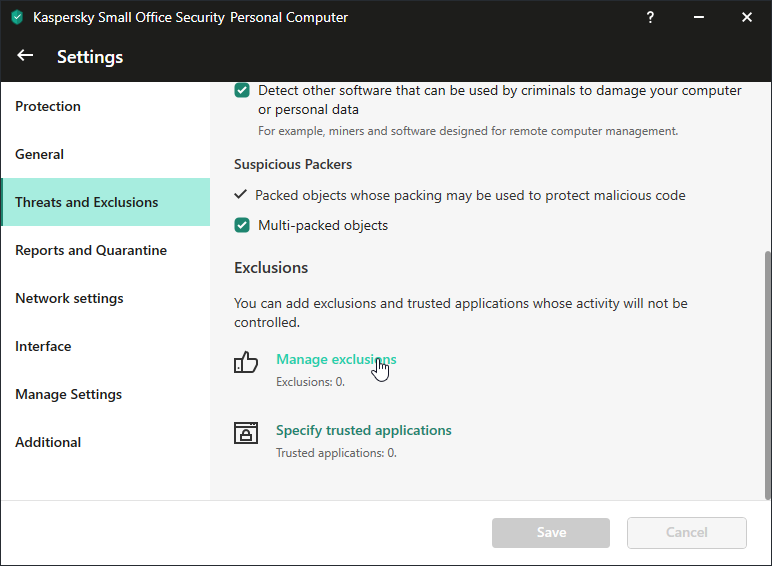Image resolution: width=772 pixels, height=566 pixels.
Task: Click the 'Exclusions: 0.' count text
Action: coord(310,382)
